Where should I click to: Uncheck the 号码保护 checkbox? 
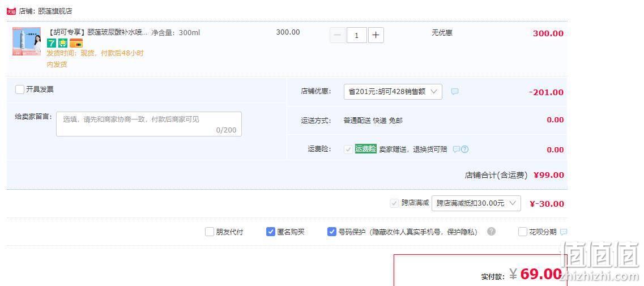(331, 232)
